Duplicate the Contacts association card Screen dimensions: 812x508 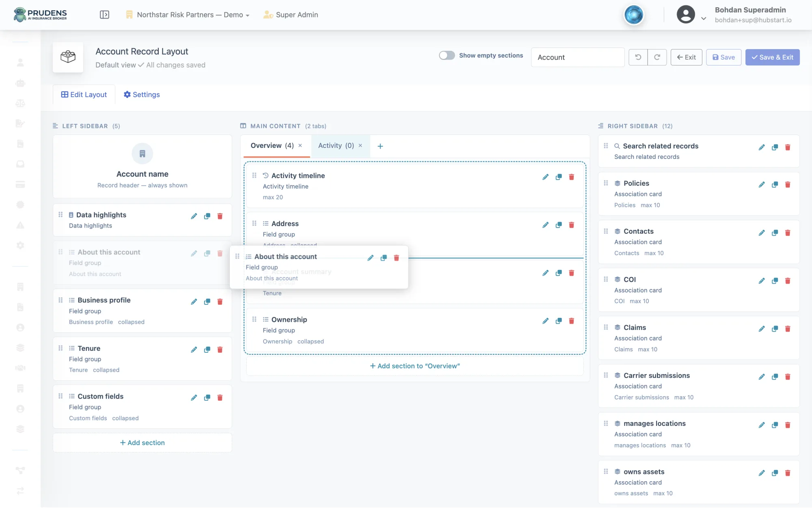775,232
